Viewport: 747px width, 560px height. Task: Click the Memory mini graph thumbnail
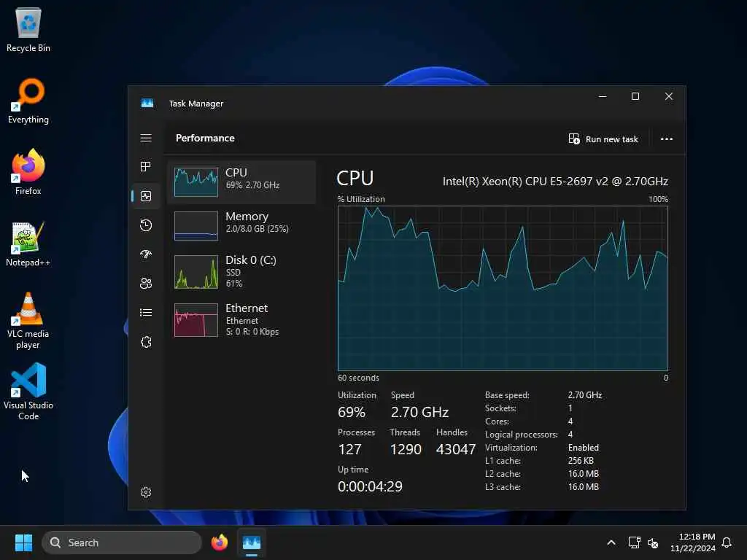click(x=196, y=226)
